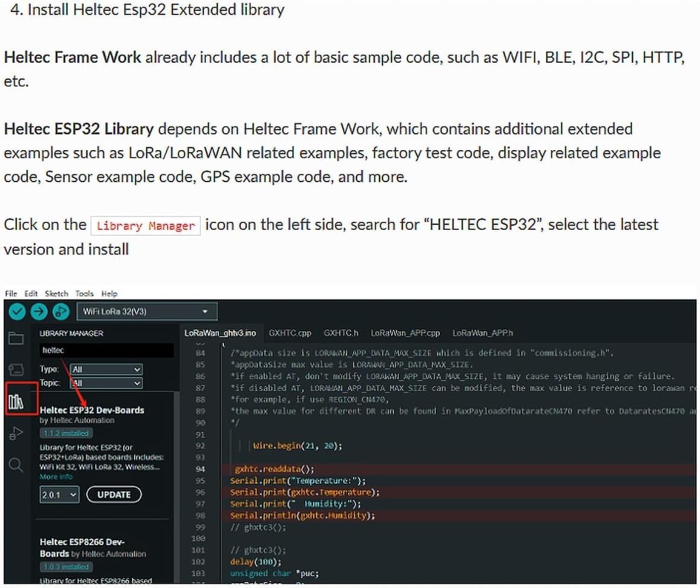Image resolution: width=700 pixels, height=588 pixels.
Task: Open the Help menu
Action: click(109, 294)
